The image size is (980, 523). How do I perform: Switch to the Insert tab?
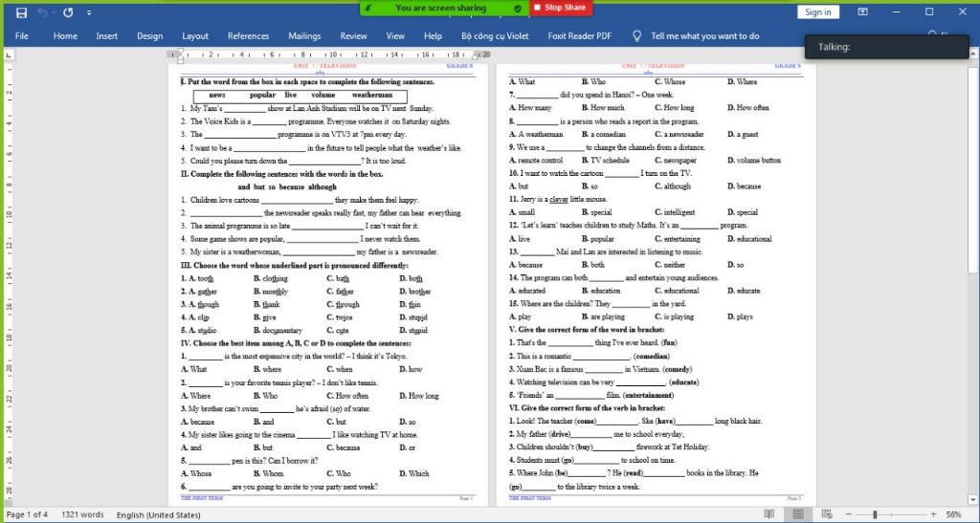click(107, 36)
